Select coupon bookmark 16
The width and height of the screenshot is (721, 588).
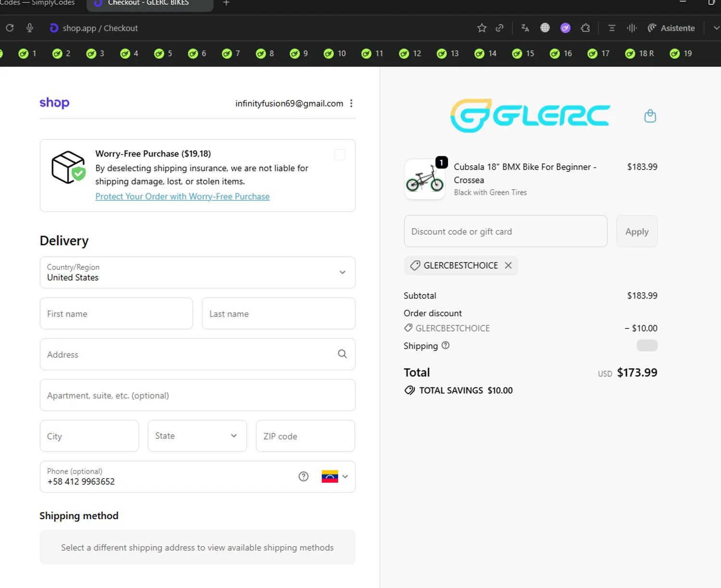[561, 53]
